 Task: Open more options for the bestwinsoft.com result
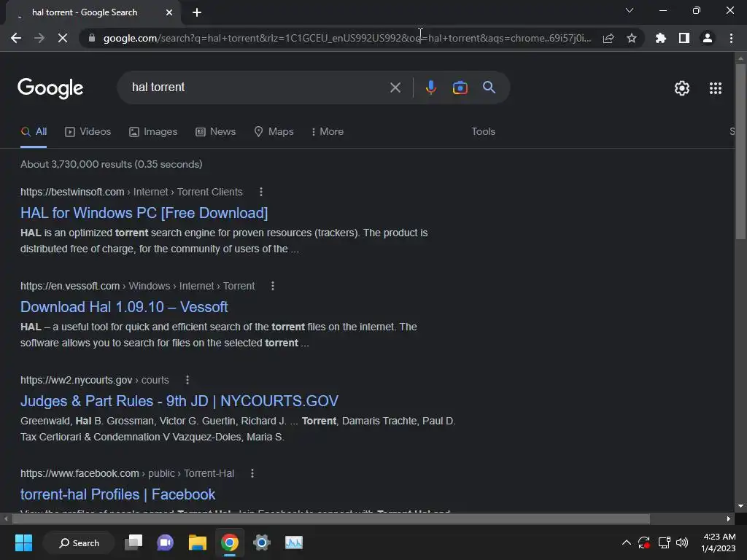[x=260, y=192]
